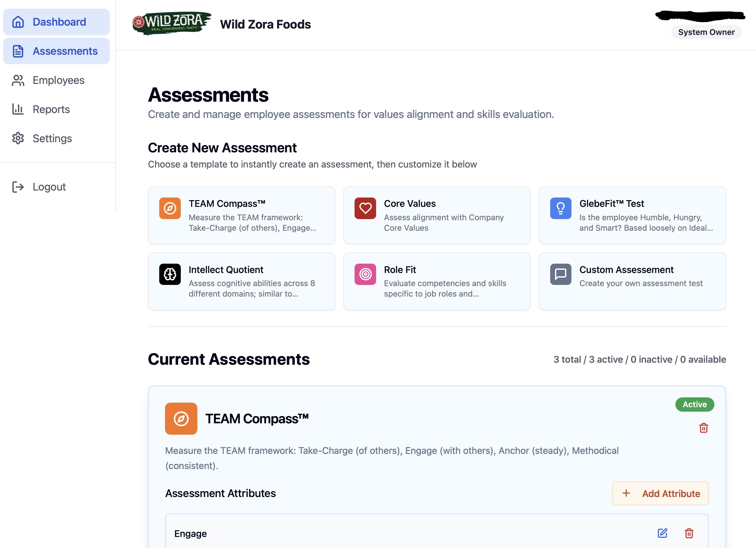The height and width of the screenshot is (548, 756).
Task: Click the green Active status badge
Action: [x=694, y=404]
